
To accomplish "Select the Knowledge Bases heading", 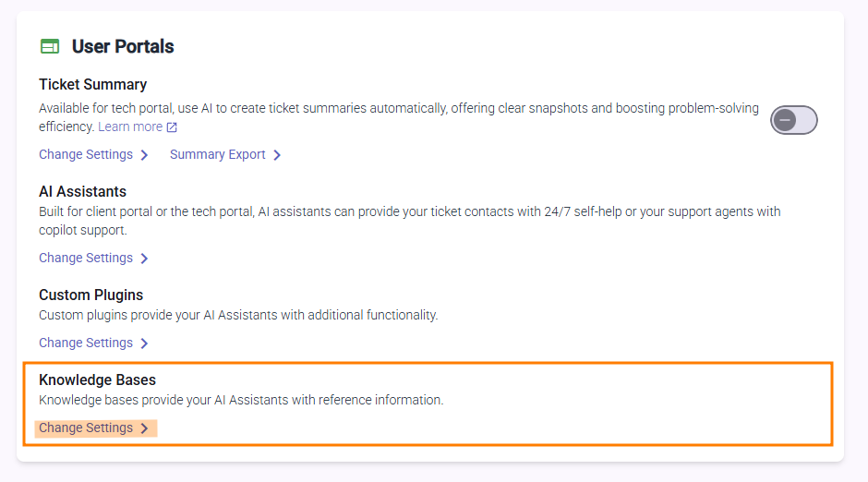I will [97, 380].
